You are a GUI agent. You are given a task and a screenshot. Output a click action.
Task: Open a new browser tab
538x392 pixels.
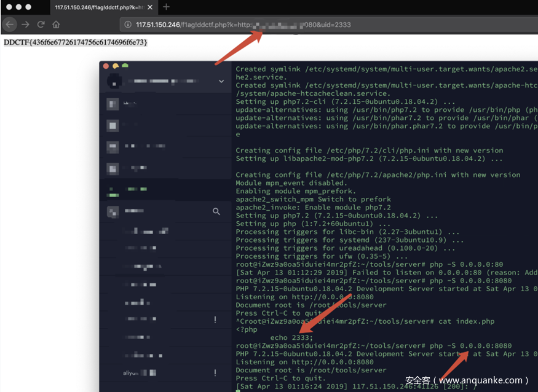pos(166,7)
